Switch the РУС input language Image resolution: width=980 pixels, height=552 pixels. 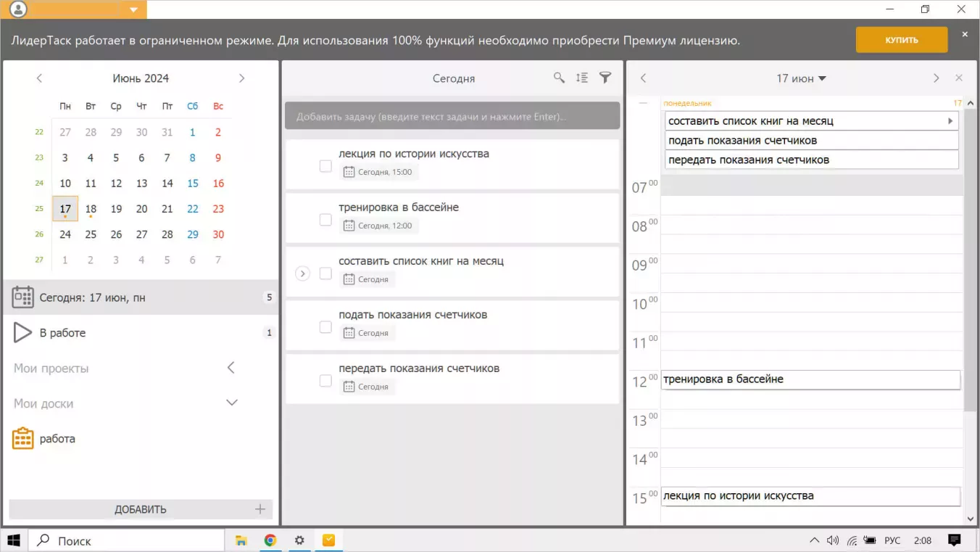pyautogui.click(x=892, y=540)
